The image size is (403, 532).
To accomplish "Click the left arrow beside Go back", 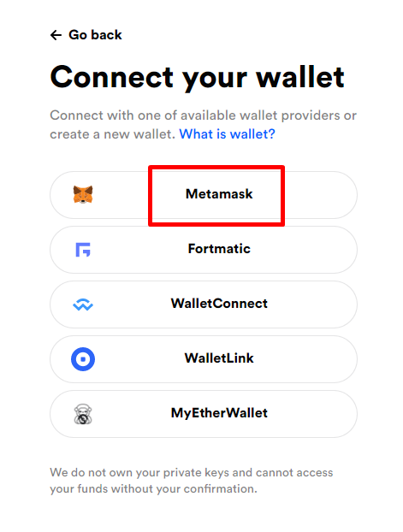I will point(56,35).
